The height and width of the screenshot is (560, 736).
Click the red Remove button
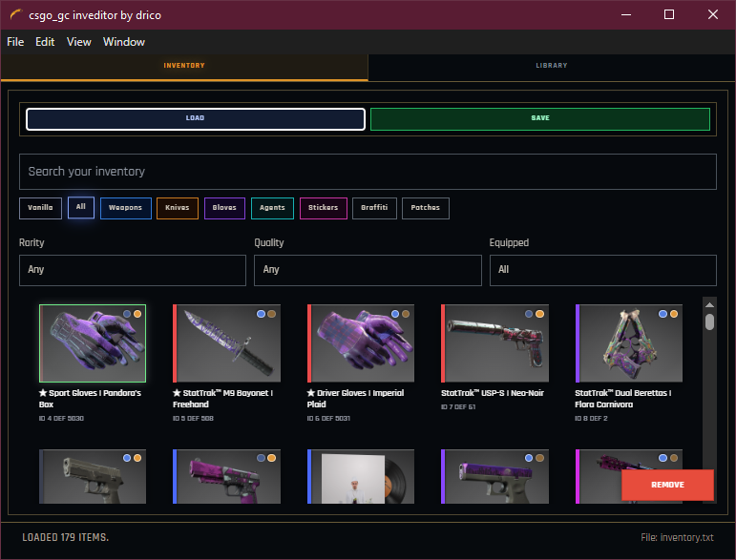click(667, 485)
